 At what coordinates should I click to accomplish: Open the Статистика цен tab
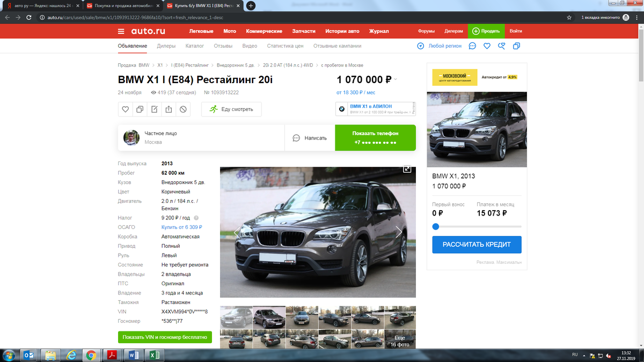click(x=285, y=46)
